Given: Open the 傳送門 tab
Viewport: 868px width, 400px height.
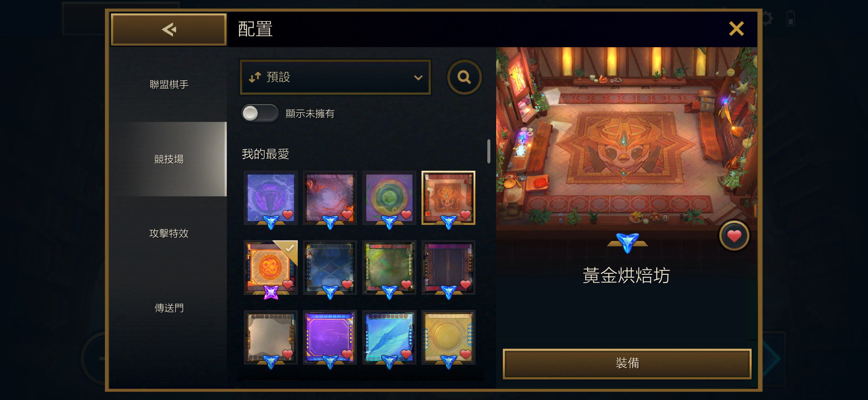Looking at the screenshot, I should pyautogui.click(x=169, y=308).
